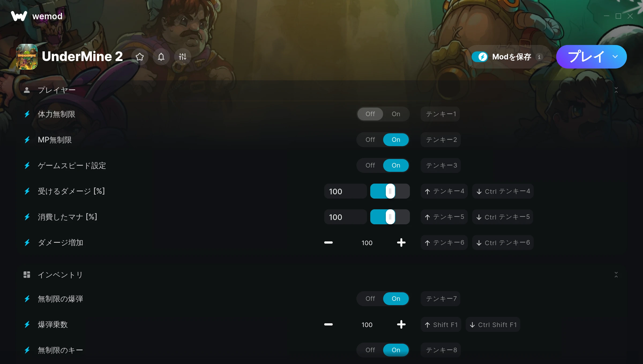Click the favorite star icon
Image resolution: width=643 pixels, height=364 pixels.
click(140, 57)
